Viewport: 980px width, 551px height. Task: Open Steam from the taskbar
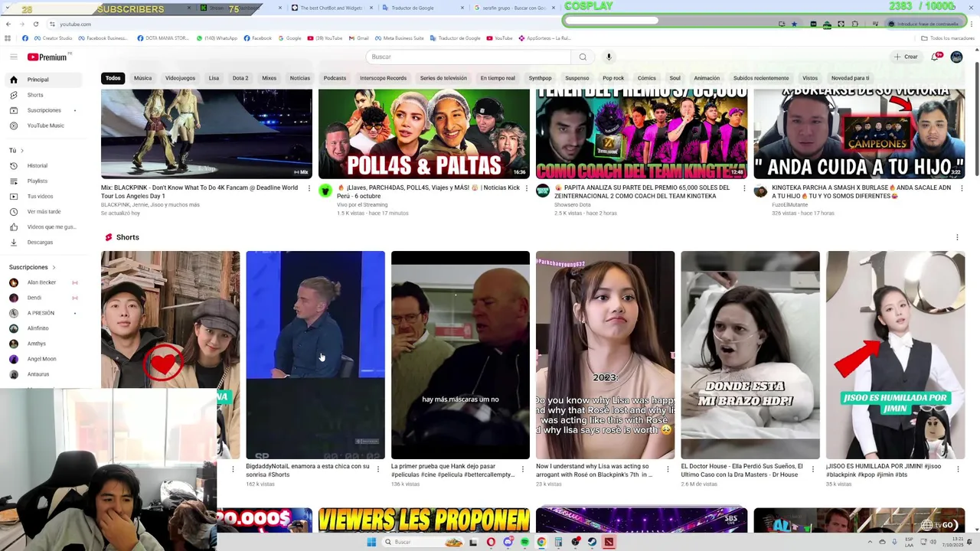(x=592, y=542)
